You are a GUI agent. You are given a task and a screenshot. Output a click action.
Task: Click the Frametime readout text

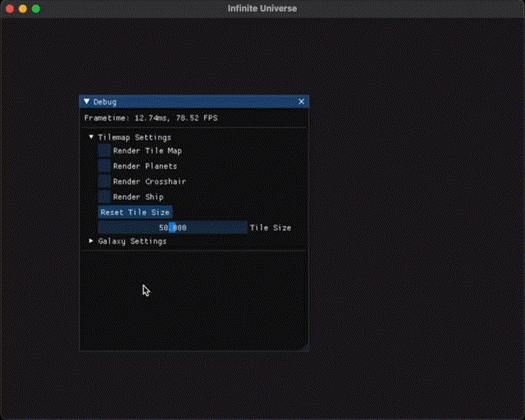[151, 118]
